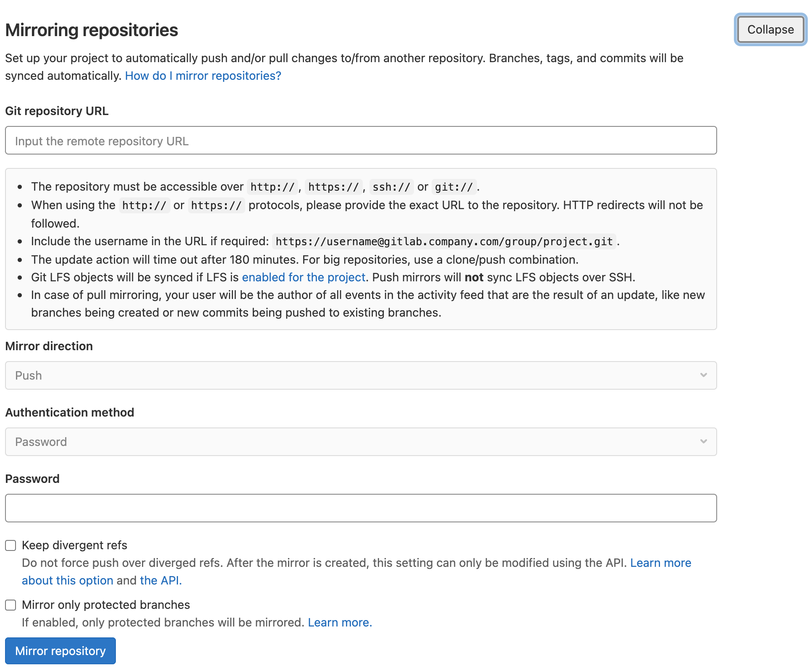
Task: Click the Authentication method chevron arrow
Action: (703, 441)
